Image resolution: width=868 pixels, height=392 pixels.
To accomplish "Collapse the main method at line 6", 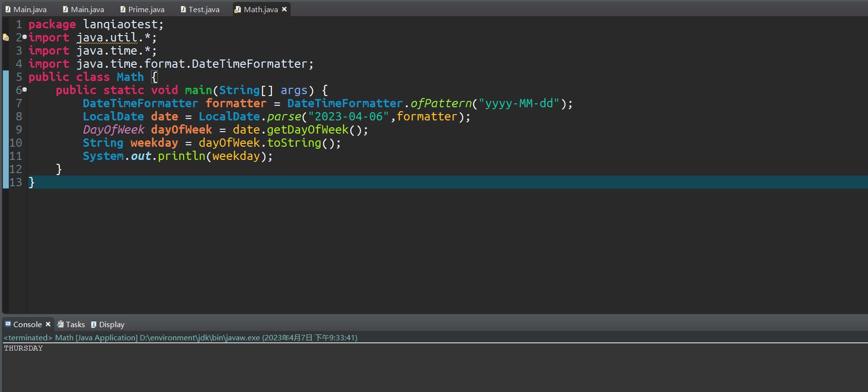I will click(25, 90).
